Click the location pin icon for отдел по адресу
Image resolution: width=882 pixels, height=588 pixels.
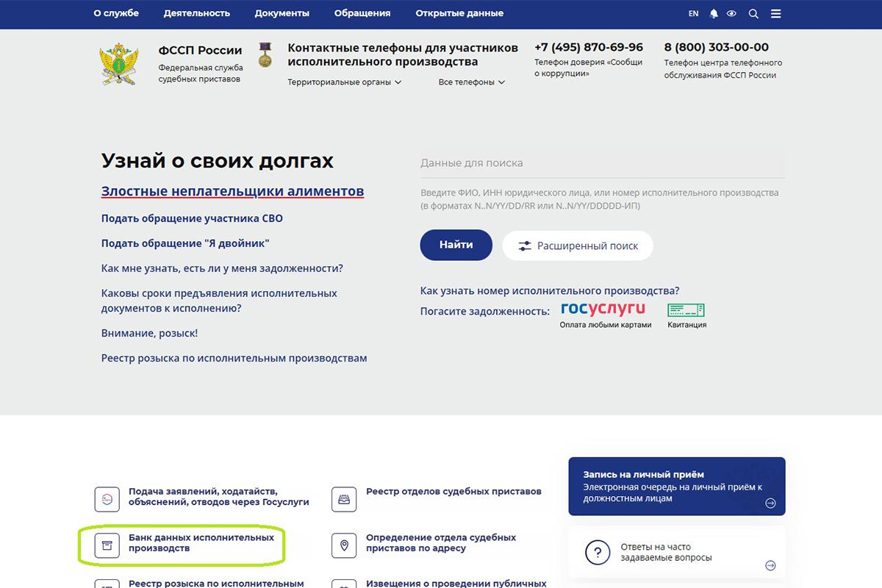pyautogui.click(x=344, y=546)
